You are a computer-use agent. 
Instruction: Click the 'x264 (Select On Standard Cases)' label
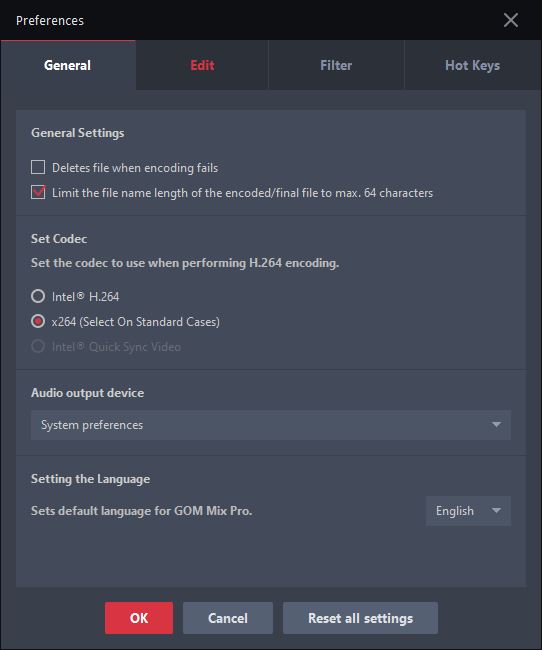point(136,322)
